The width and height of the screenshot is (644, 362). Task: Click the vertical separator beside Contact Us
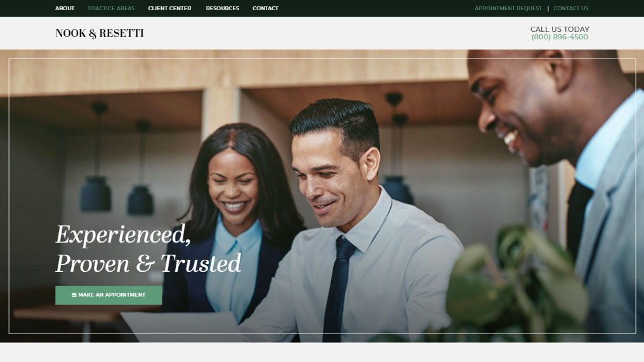click(548, 8)
